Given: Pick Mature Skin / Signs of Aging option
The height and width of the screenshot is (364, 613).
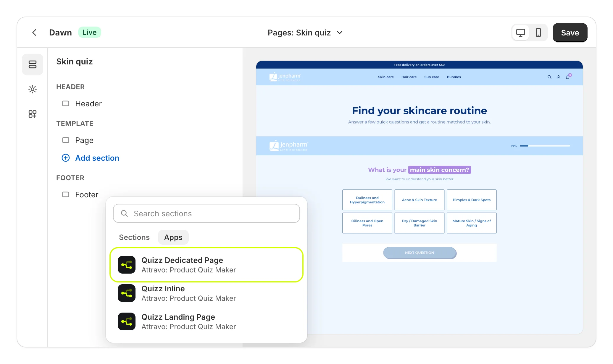Looking at the screenshot, I should (472, 223).
